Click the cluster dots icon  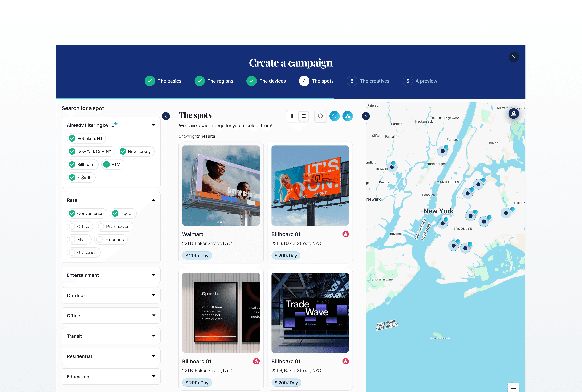pos(347,116)
